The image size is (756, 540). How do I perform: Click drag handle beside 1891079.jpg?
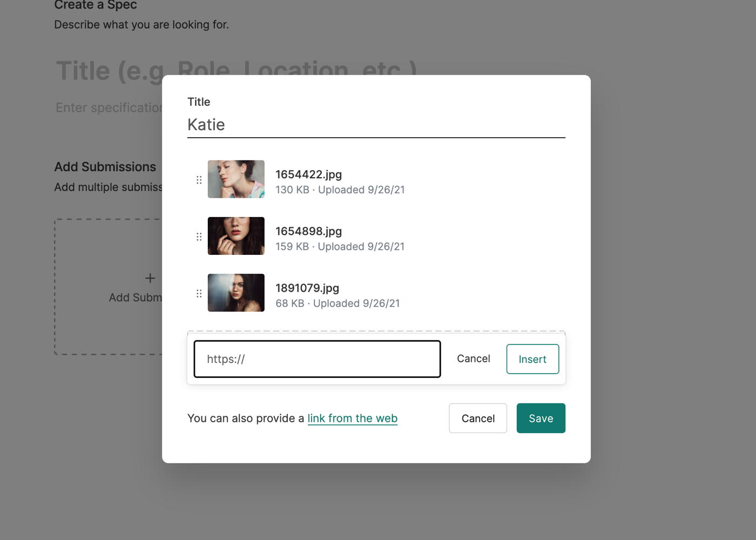(199, 293)
